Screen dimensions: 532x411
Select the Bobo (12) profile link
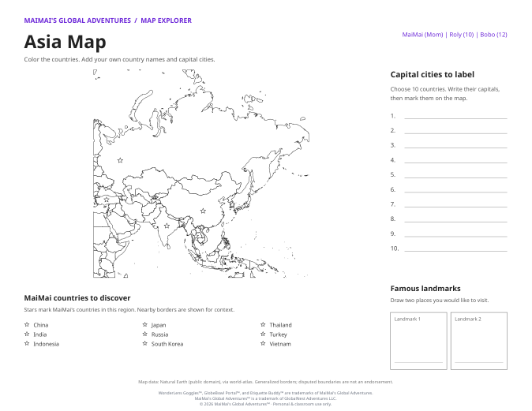(493, 35)
